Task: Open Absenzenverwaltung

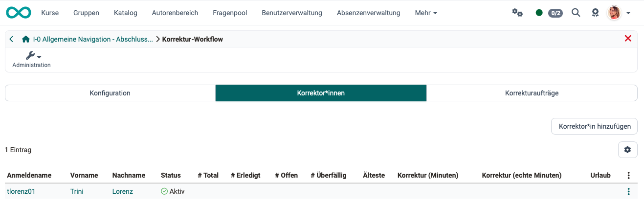Action: 368,13
